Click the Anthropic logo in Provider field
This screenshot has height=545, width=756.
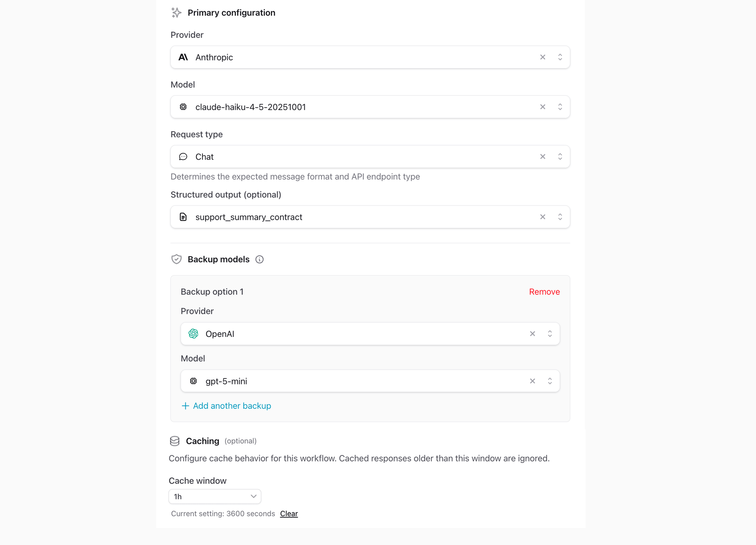tap(183, 57)
